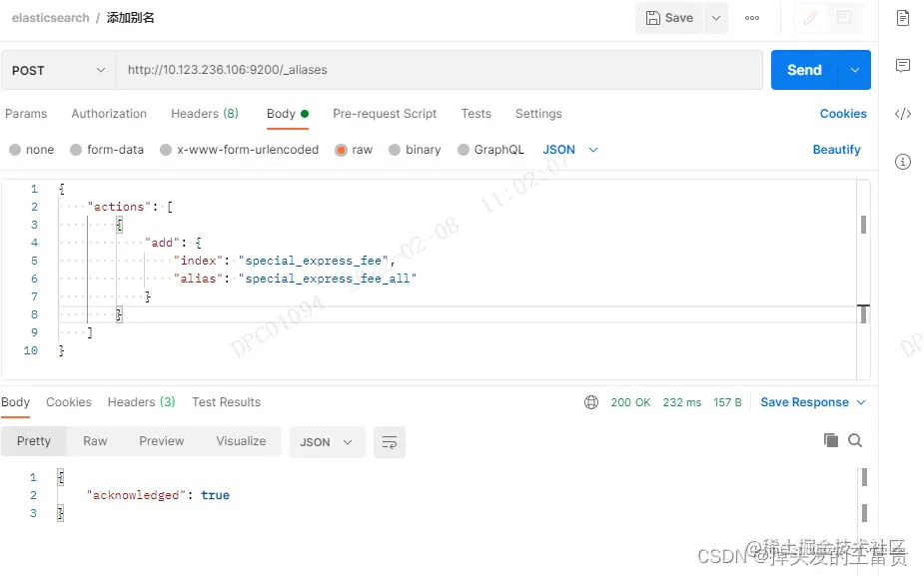
Task: Open the documentation icon in right sidebar
Action: pos(903,18)
